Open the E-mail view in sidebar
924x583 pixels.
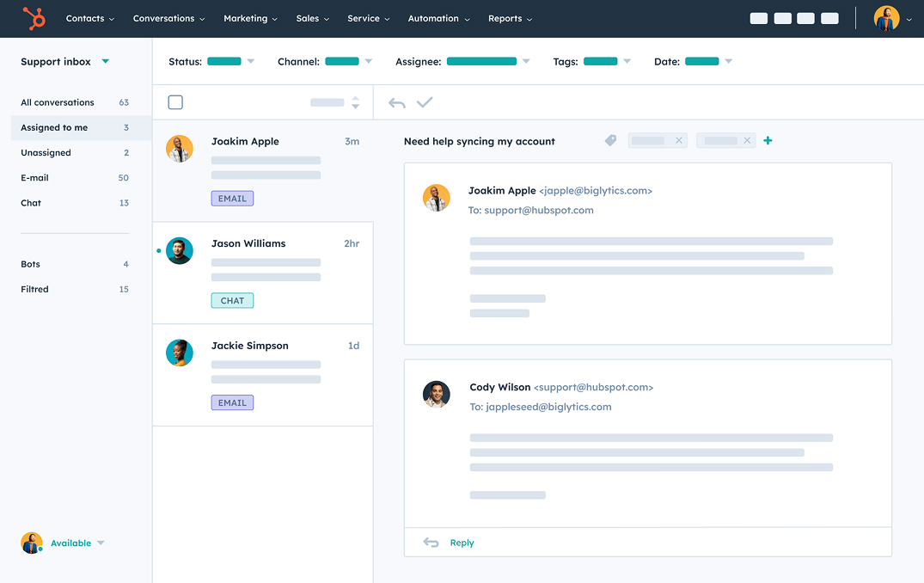coord(75,177)
